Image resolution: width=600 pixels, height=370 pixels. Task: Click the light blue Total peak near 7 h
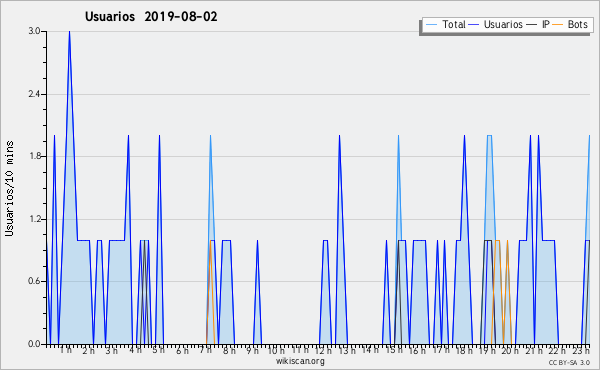tap(210, 136)
